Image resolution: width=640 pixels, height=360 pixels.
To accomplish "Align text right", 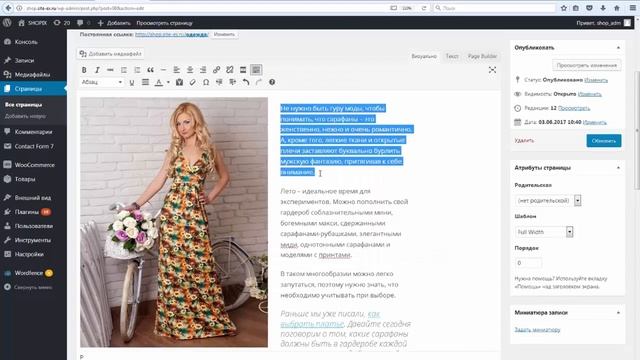I will coord(203,70).
